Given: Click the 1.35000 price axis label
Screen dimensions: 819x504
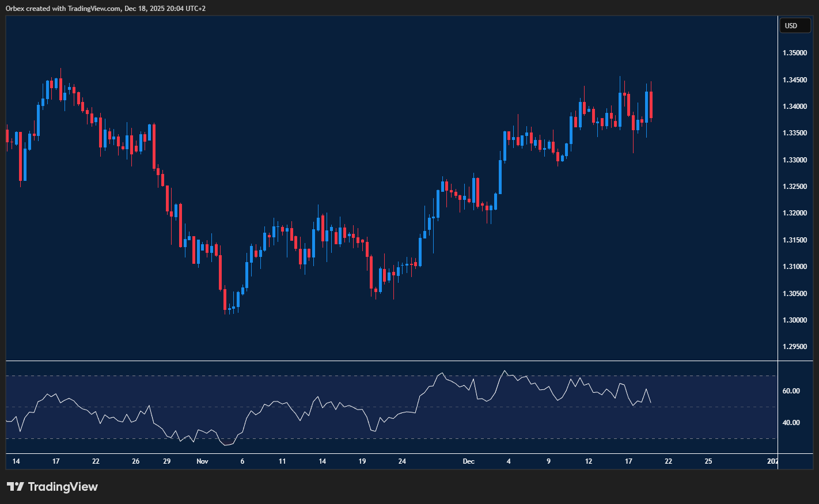Looking at the screenshot, I should click(x=794, y=53).
